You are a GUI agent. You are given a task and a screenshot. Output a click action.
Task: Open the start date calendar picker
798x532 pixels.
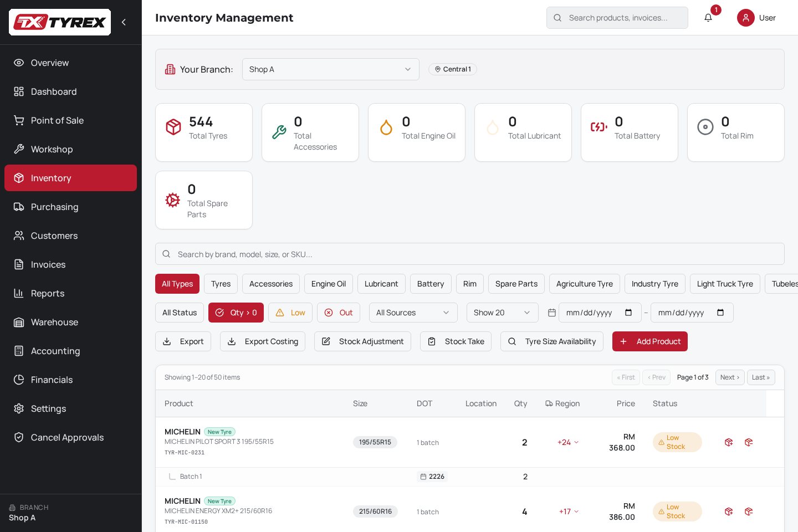[x=628, y=313]
